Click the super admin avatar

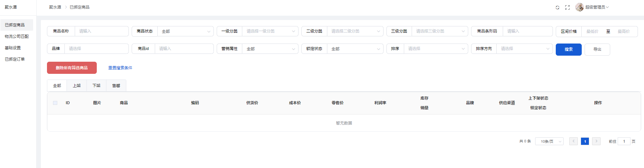pyautogui.click(x=580, y=7)
